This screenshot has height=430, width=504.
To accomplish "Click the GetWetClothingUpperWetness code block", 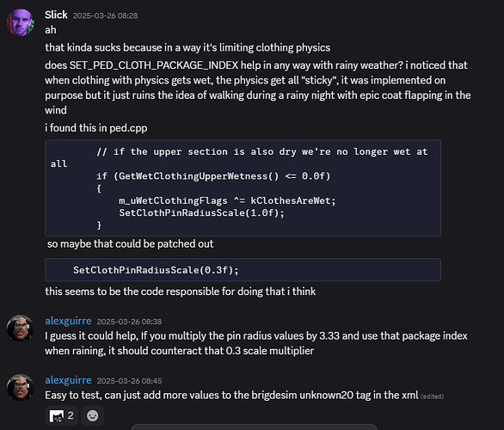I will point(243,188).
